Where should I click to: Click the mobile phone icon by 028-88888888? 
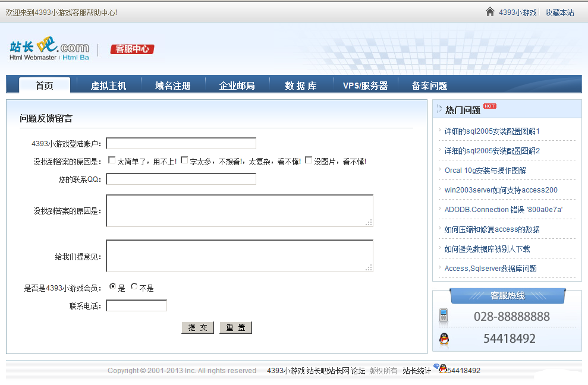click(444, 315)
